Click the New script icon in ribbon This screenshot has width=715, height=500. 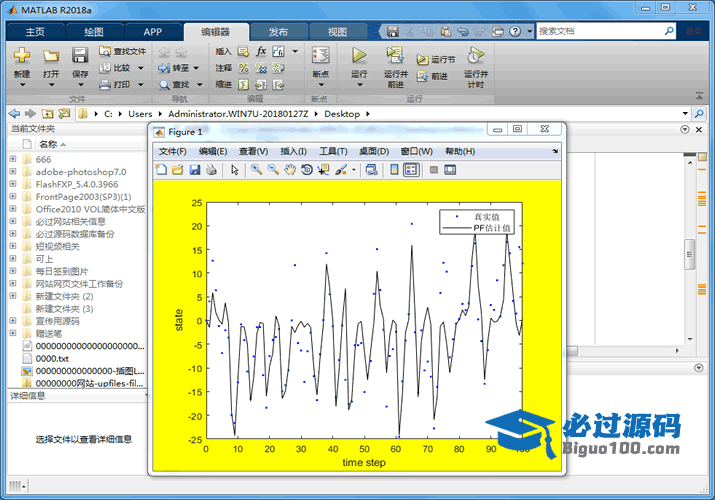[21, 55]
